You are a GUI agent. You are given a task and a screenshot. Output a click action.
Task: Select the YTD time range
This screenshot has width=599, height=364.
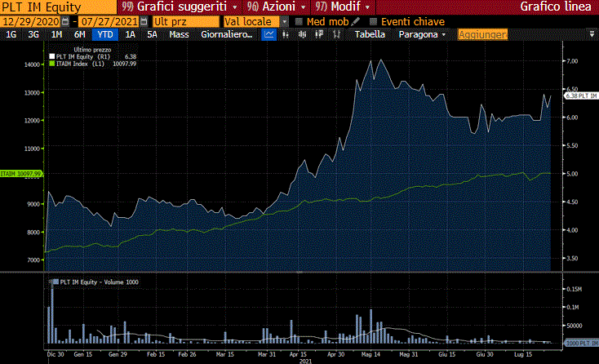104,34
